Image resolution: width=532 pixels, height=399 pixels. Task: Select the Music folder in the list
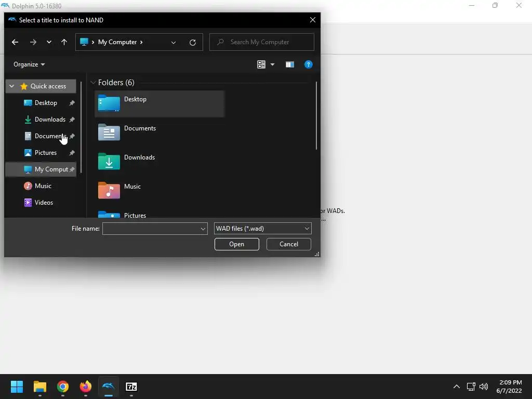[x=159, y=191]
